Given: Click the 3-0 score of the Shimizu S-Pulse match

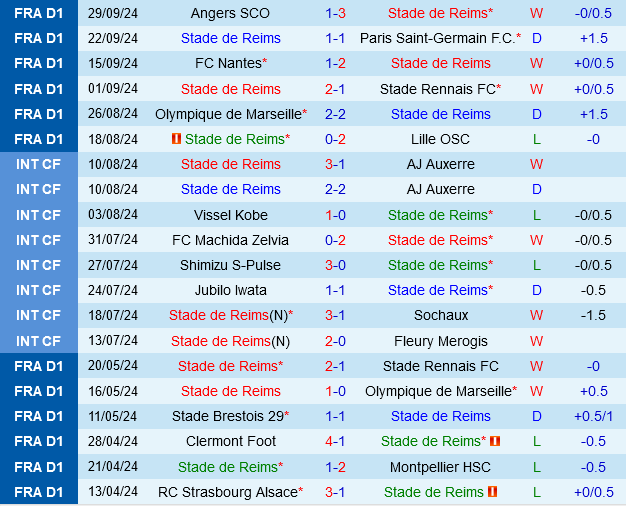Looking at the screenshot, I should pos(335,265).
